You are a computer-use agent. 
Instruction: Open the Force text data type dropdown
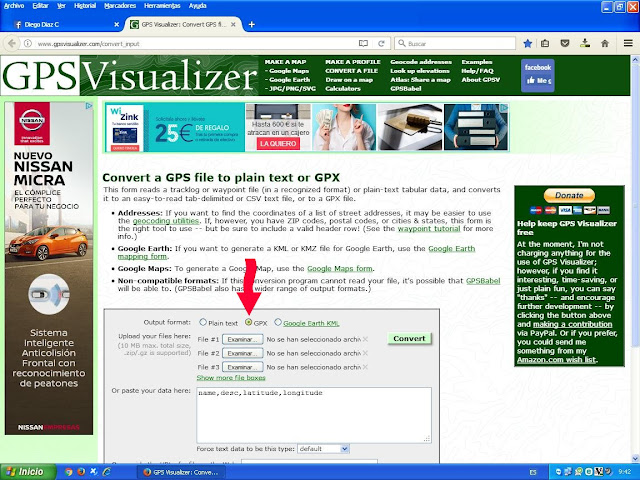(323, 449)
